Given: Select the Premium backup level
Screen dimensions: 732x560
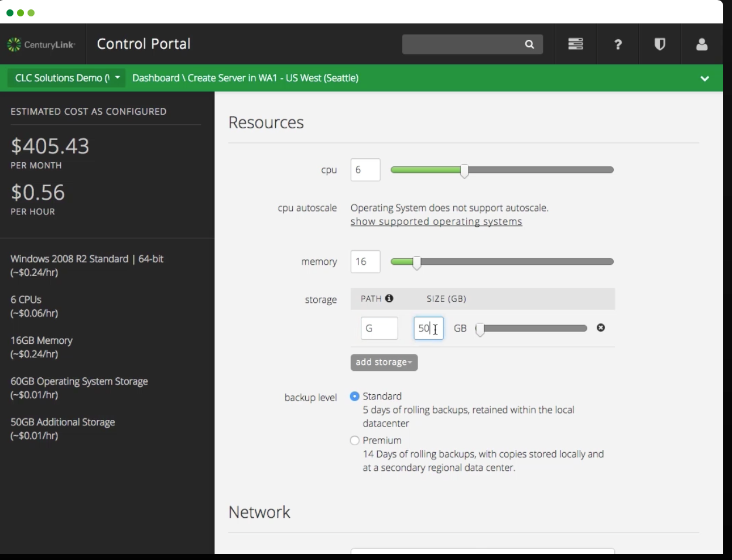Looking at the screenshot, I should [354, 441].
